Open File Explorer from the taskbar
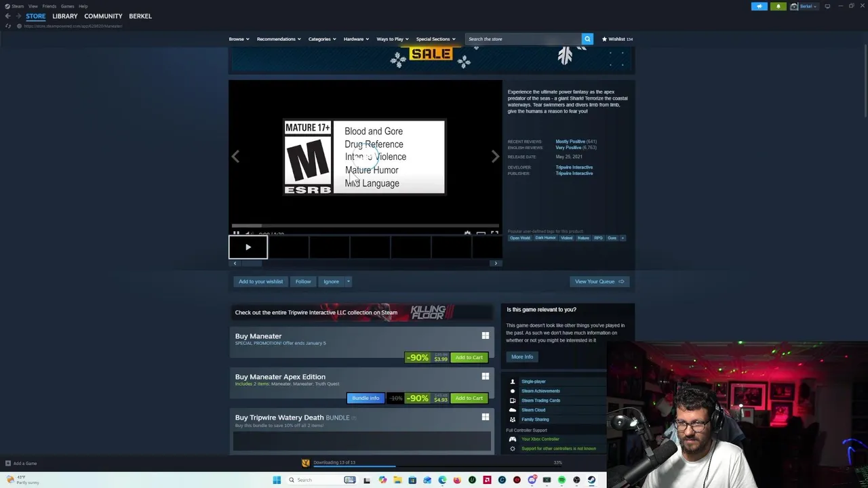 coord(397,480)
